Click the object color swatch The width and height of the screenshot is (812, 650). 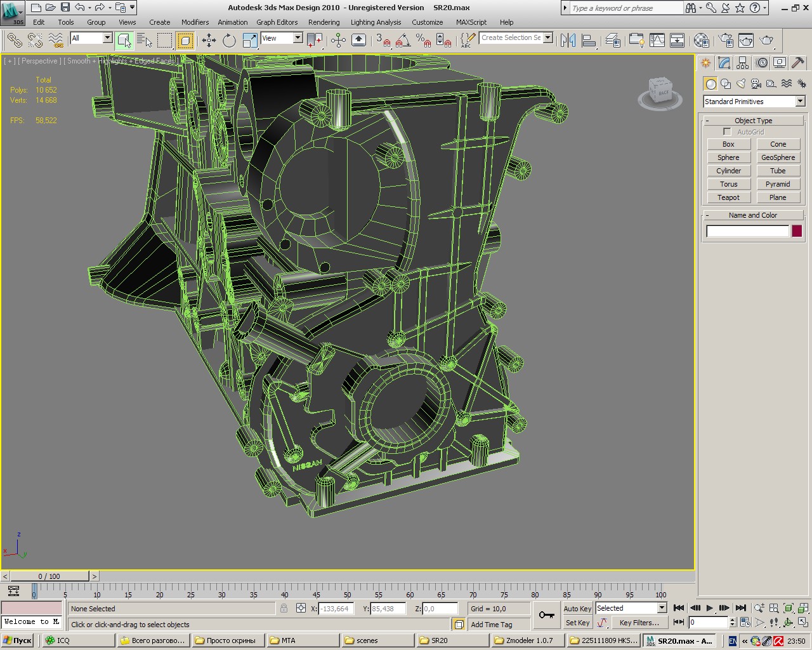(797, 231)
